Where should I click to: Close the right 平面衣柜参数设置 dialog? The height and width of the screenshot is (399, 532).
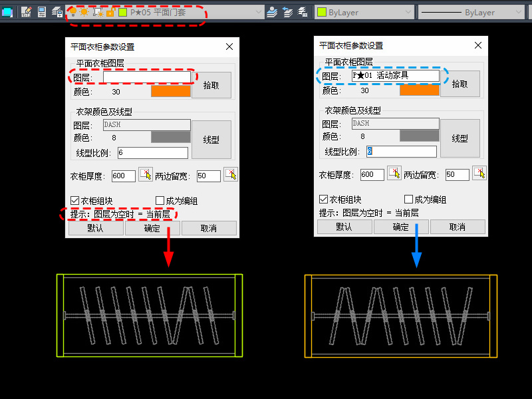click(x=478, y=45)
